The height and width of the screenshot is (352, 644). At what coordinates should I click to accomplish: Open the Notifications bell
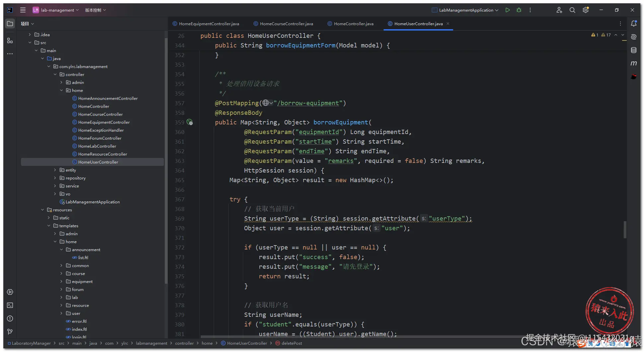634,24
